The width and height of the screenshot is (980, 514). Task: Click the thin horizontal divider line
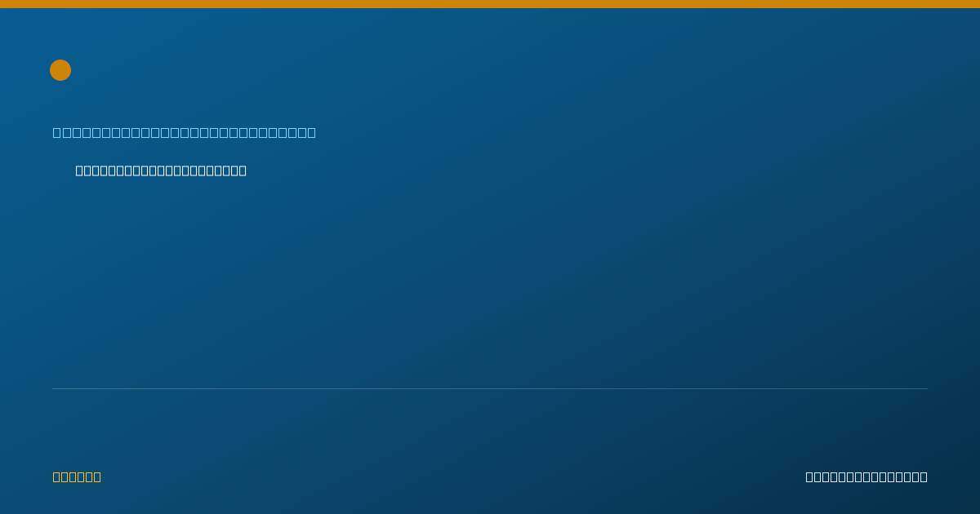point(490,388)
